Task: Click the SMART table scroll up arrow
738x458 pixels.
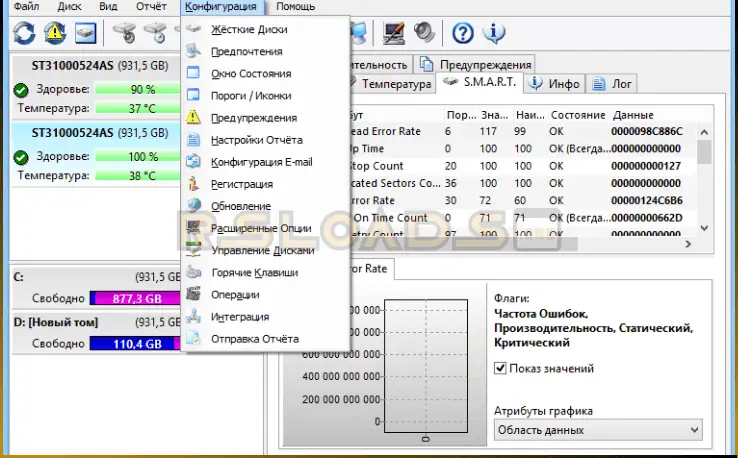Action: tap(704, 132)
